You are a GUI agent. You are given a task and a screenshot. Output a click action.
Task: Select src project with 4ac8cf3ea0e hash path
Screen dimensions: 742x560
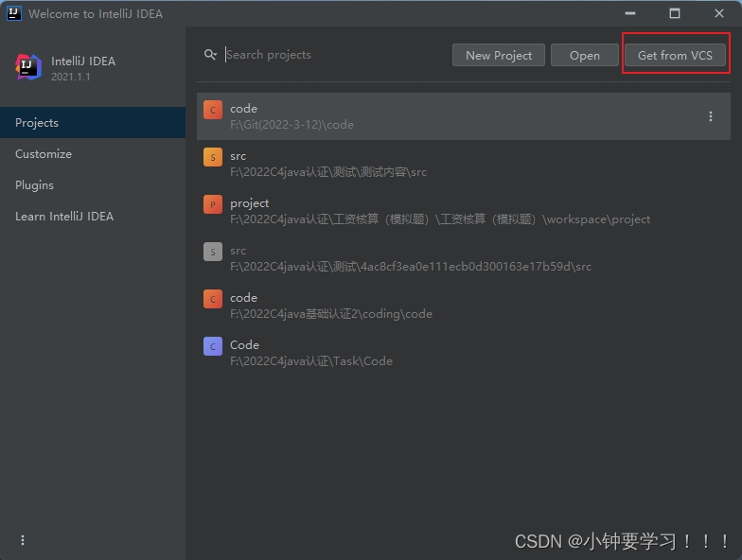(x=464, y=258)
